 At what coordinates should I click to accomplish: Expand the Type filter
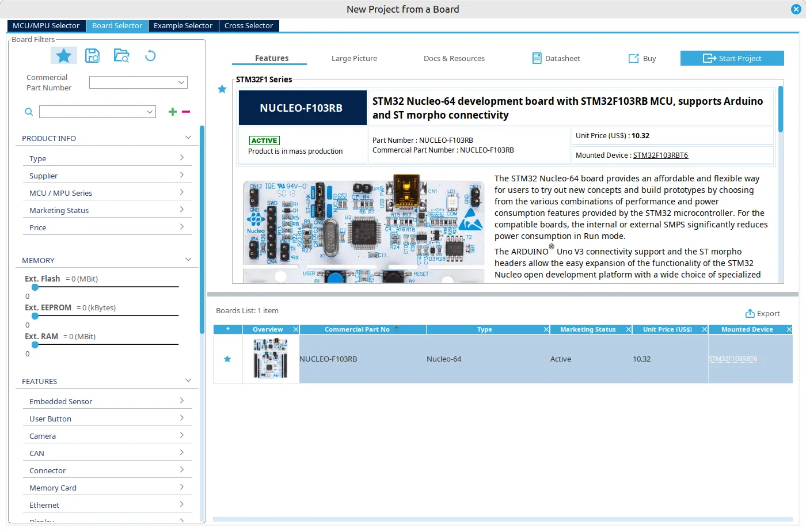point(181,158)
